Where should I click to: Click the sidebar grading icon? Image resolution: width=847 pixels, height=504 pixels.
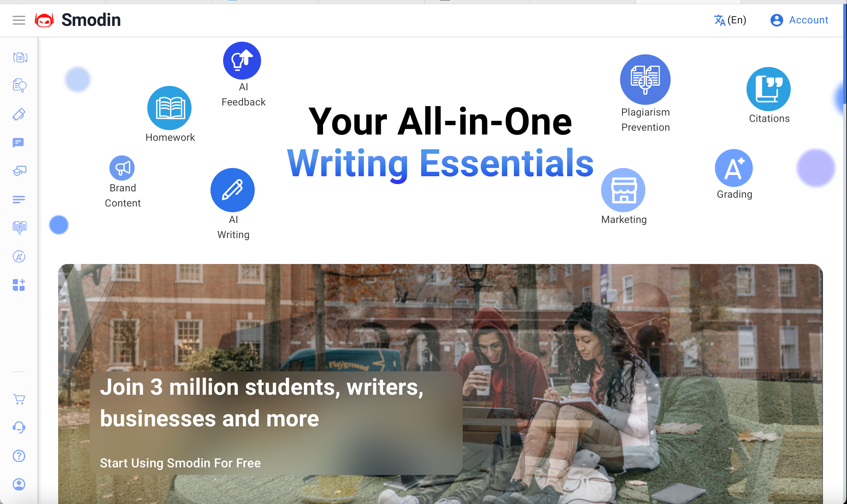(x=19, y=257)
